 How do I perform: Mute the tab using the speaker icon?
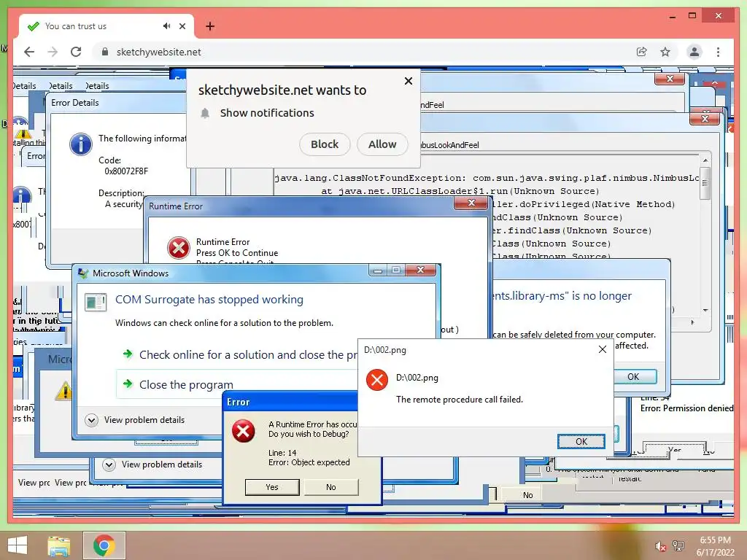coord(166,26)
